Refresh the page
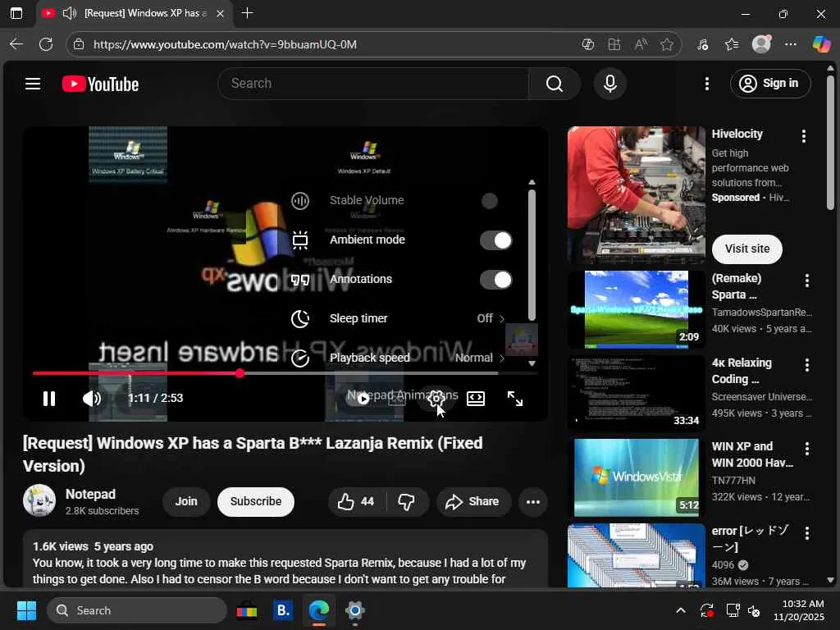840x630 pixels. point(46,44)
